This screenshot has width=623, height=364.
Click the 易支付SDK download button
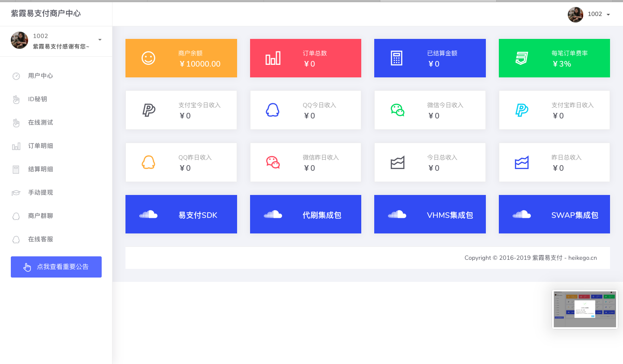pos(181,214)
